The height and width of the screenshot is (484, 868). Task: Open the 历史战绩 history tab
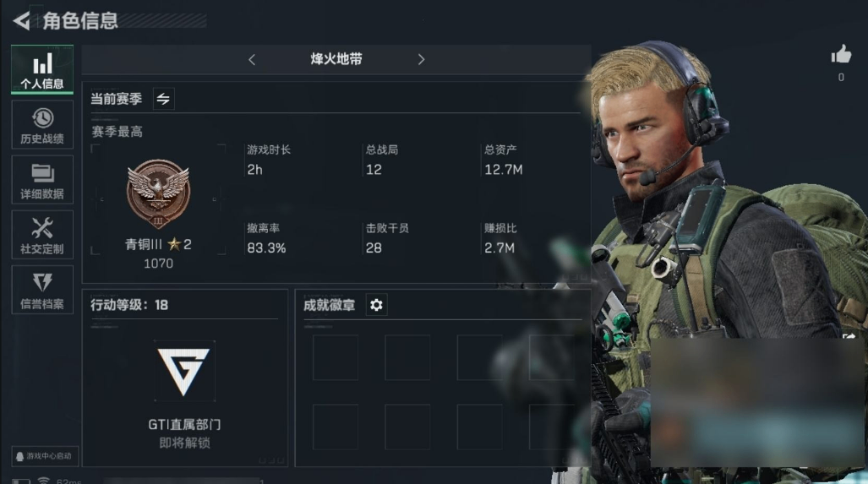click(42, 125)
